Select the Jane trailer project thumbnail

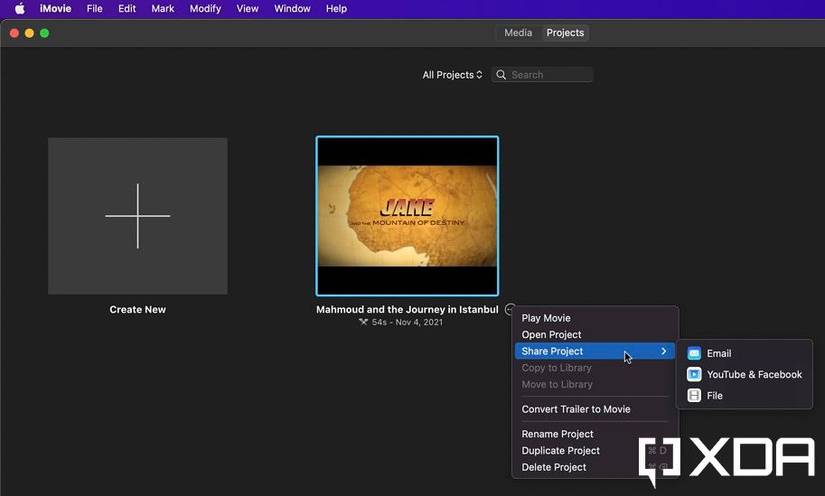(407, 216)
